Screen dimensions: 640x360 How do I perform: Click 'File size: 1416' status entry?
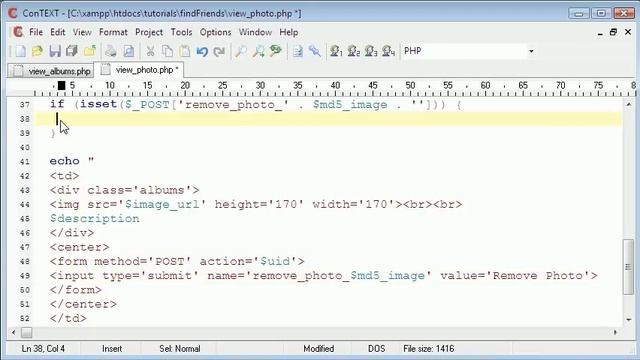429,349
